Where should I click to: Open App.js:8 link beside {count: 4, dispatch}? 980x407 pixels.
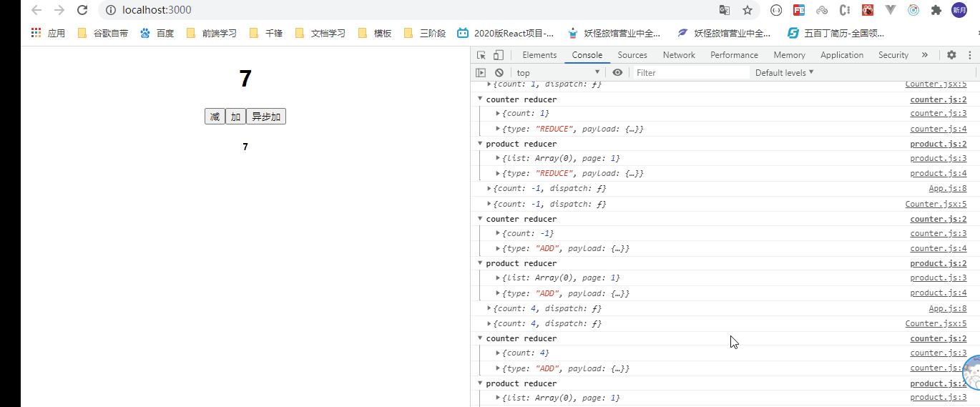[948, 309]
